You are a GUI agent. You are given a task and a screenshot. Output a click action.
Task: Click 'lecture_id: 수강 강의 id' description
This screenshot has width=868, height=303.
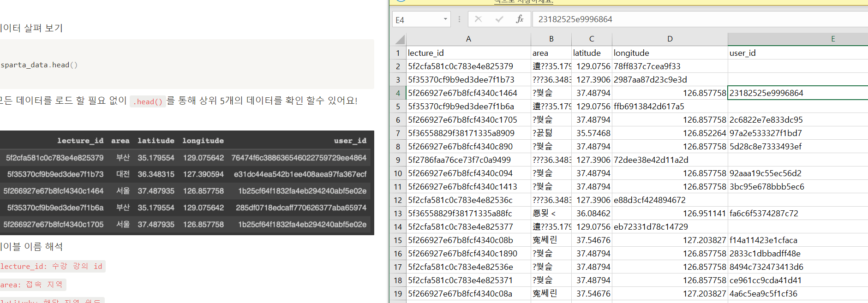52,266
